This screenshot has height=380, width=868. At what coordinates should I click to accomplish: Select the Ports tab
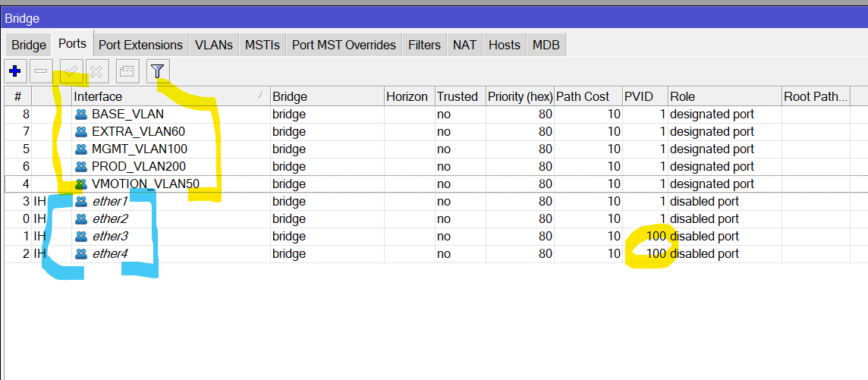pos(73,44)
